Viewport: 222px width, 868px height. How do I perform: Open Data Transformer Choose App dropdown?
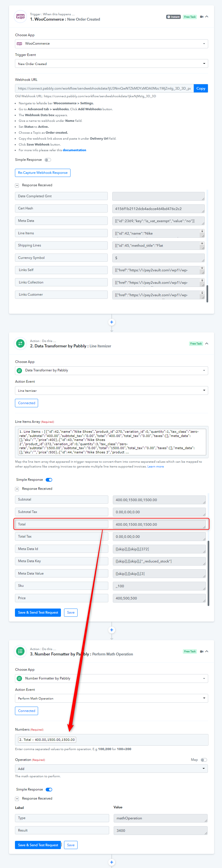pyautogui.click(x=111, y=371)
